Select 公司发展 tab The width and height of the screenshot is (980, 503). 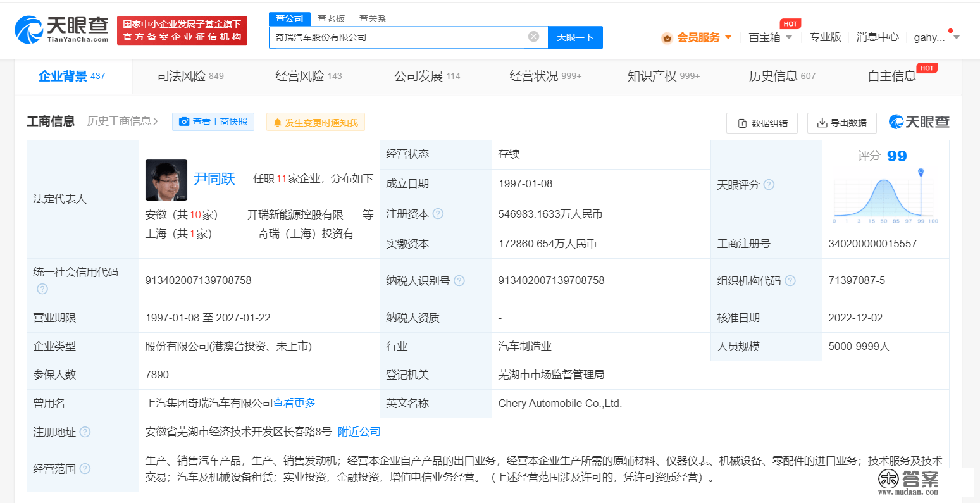(427, 76)
